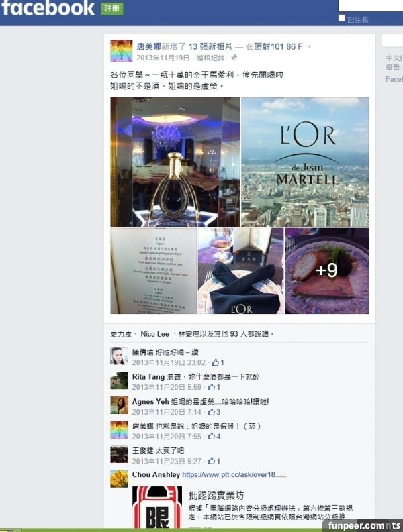Open Chou Anshley's yellow flower avatar
The image size is (403, 532).
tap(120, 479)
